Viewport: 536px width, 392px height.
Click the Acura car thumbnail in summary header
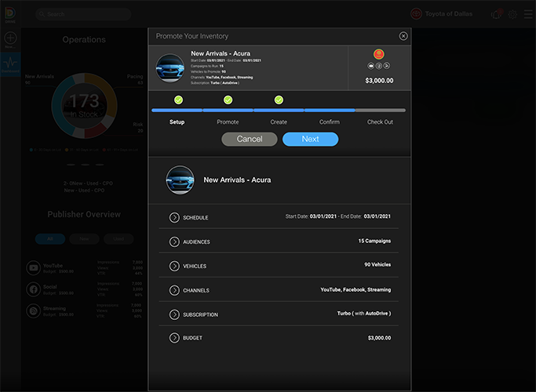coord(170,67)
